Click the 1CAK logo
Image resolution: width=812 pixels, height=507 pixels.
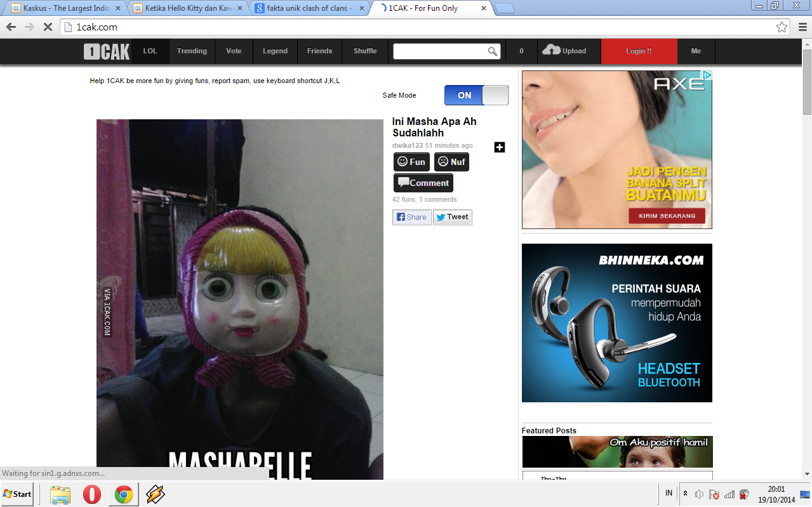pos(107,51)
